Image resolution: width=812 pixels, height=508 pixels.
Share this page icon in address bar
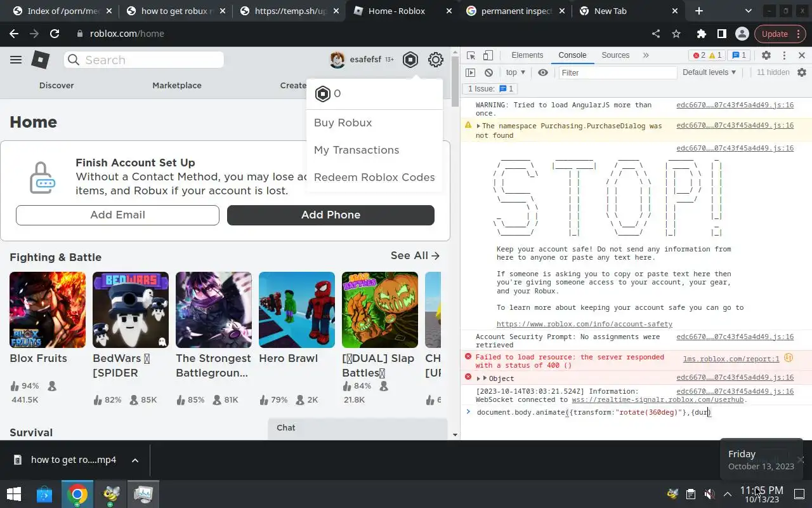[656, 34]
